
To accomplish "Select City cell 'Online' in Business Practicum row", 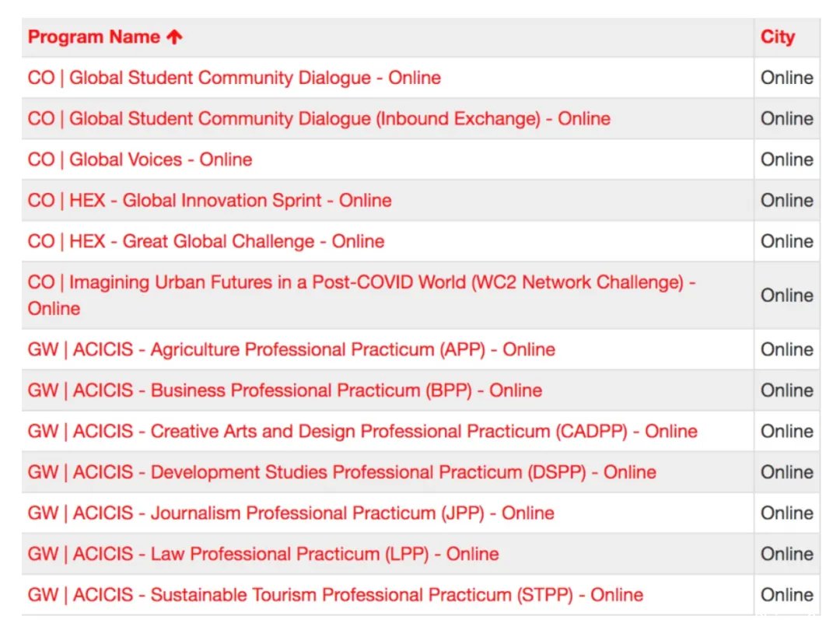I will pos(787,390).
